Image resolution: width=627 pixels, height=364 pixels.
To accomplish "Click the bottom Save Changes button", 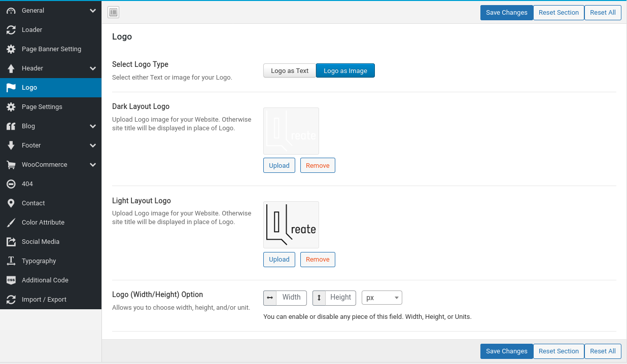I will pyautogui.click(x=507, y=351).
